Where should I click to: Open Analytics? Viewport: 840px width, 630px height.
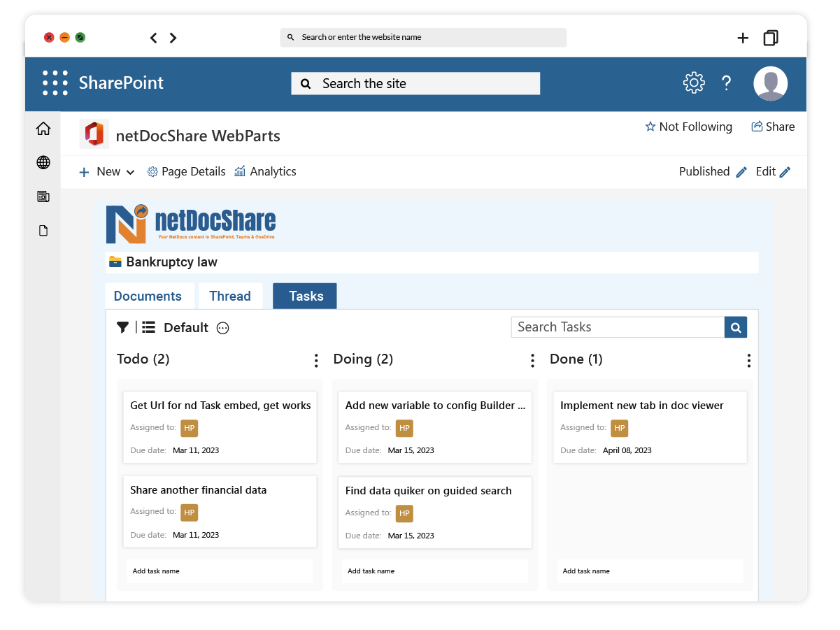click(x=265, y=172)
